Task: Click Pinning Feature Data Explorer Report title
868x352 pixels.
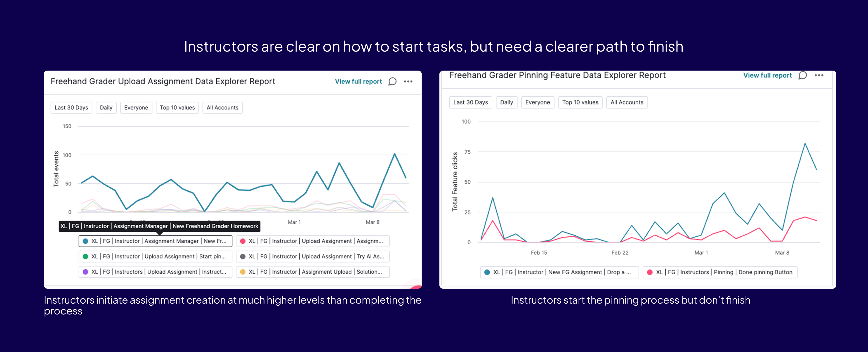Action: tap(557, 75)
